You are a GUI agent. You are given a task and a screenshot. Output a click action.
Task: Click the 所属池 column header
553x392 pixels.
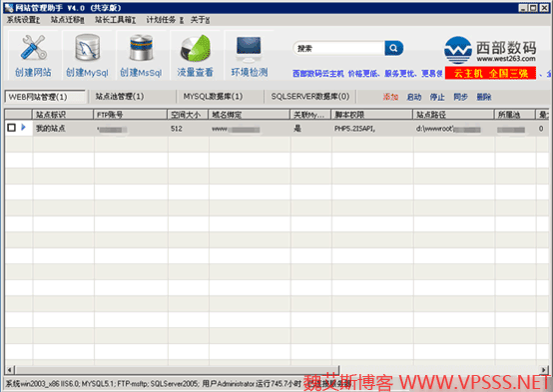coord(514,115)
